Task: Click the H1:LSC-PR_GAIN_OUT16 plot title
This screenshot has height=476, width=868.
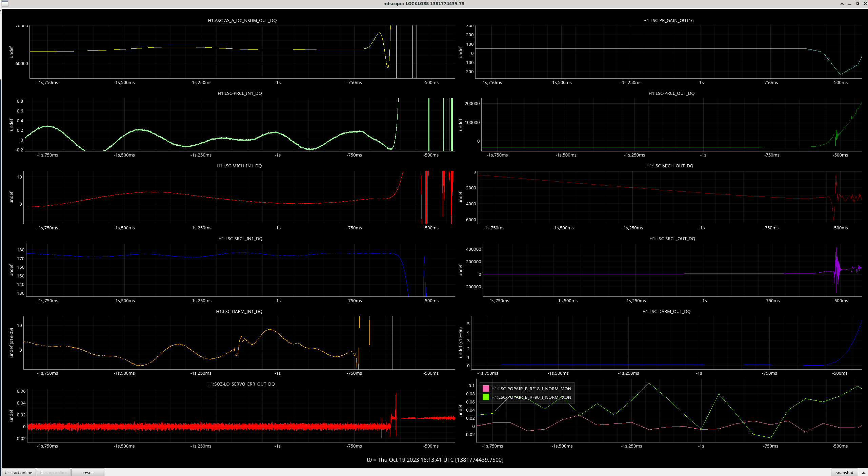Action: [x=668, y=20]
